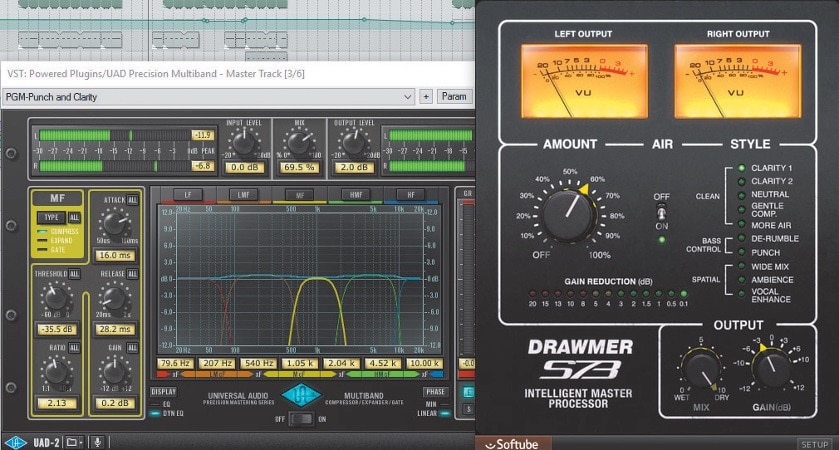Select the WIDE MIX style
The image size is (839, 450).
(764, 266)
